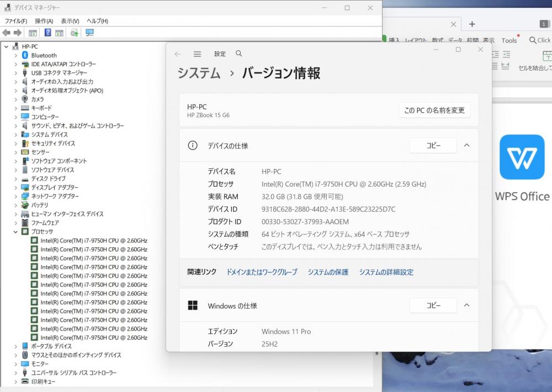Click the Windows 11 Pro edition text

click(286, 331)
